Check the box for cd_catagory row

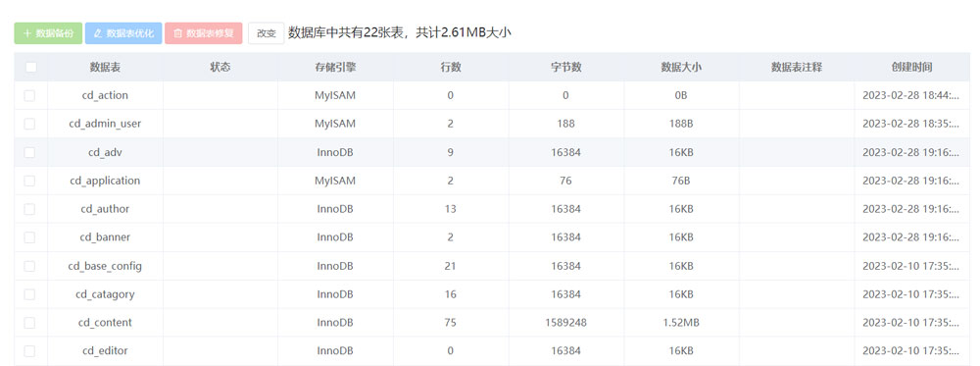pyautogui.click(x=29, y=294)
